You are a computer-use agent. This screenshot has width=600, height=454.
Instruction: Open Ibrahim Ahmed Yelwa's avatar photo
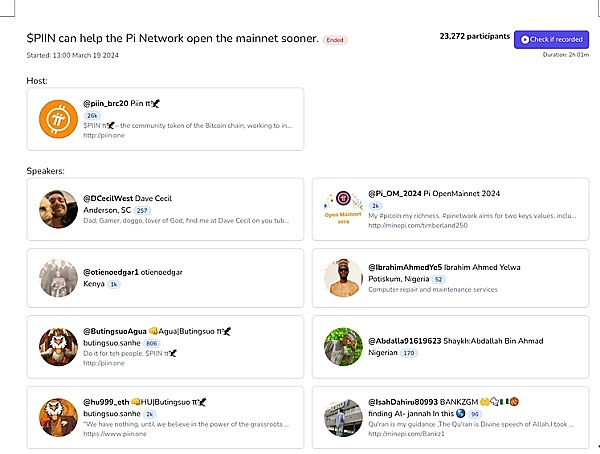[x=343, y=277]
